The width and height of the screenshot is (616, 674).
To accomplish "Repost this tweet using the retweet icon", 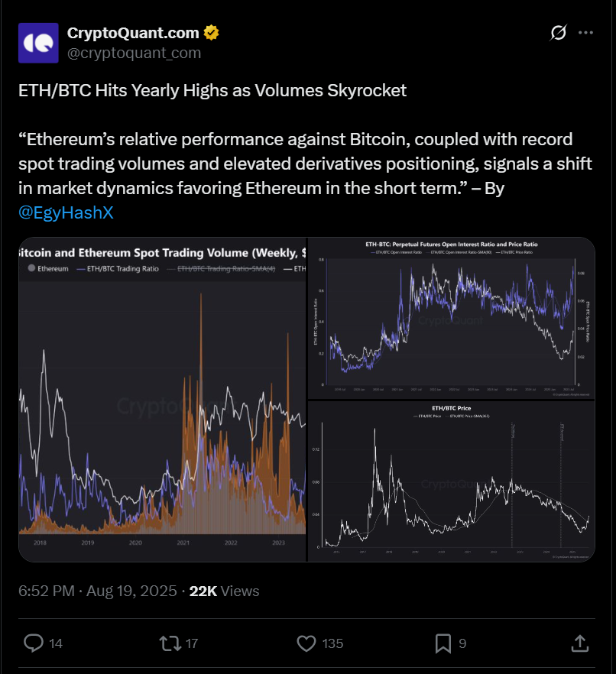I will pyautogui.click(x=170, y=643).
